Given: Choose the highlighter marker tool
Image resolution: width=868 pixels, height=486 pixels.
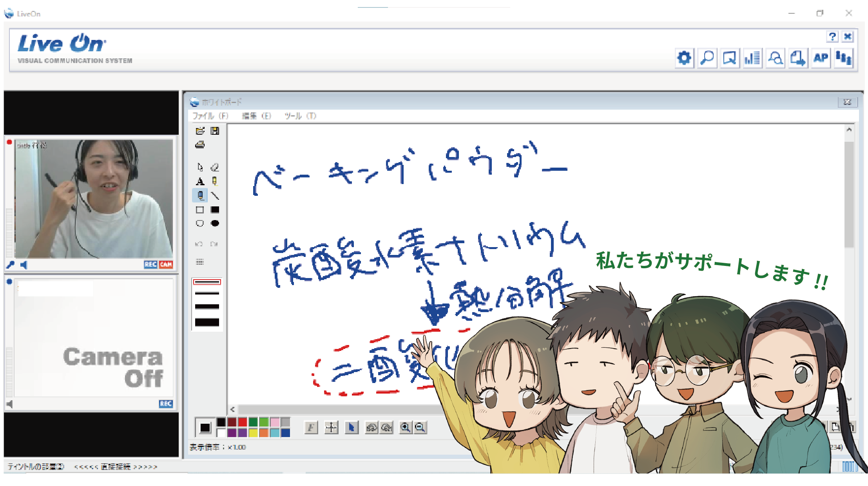Looking at the screenshot, I should [x=215, y=181].
